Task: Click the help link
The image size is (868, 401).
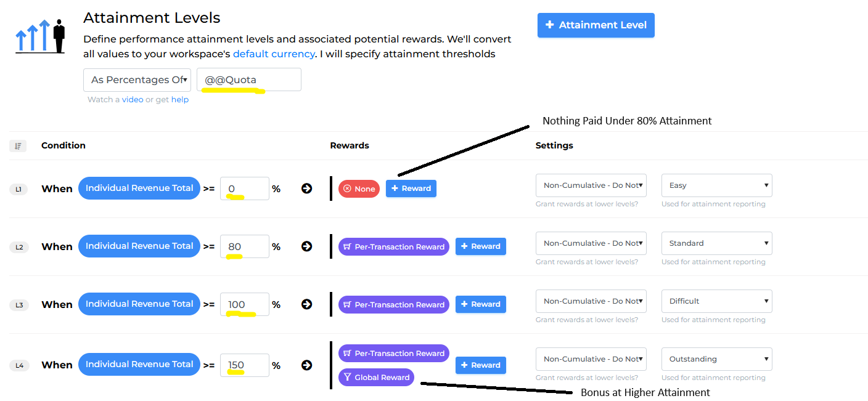Action: [179, 99]
